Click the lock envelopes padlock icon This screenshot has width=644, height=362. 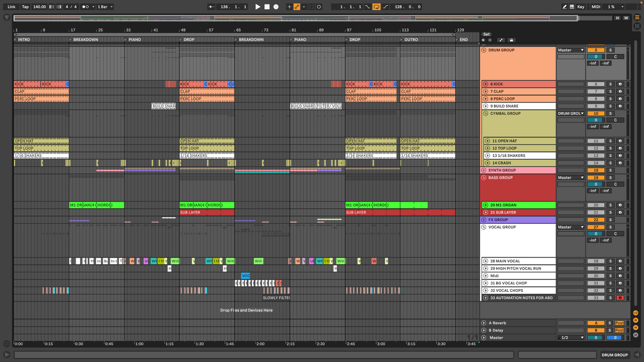point(511,40)
